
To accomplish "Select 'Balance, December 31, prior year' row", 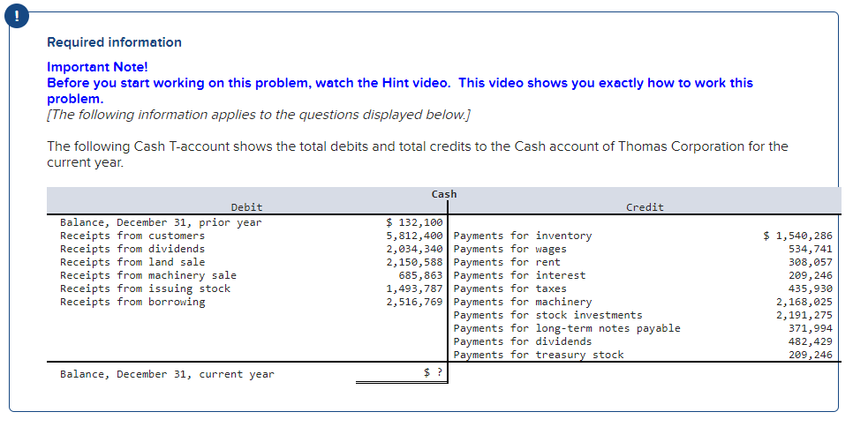I will [x=161, y=223].
